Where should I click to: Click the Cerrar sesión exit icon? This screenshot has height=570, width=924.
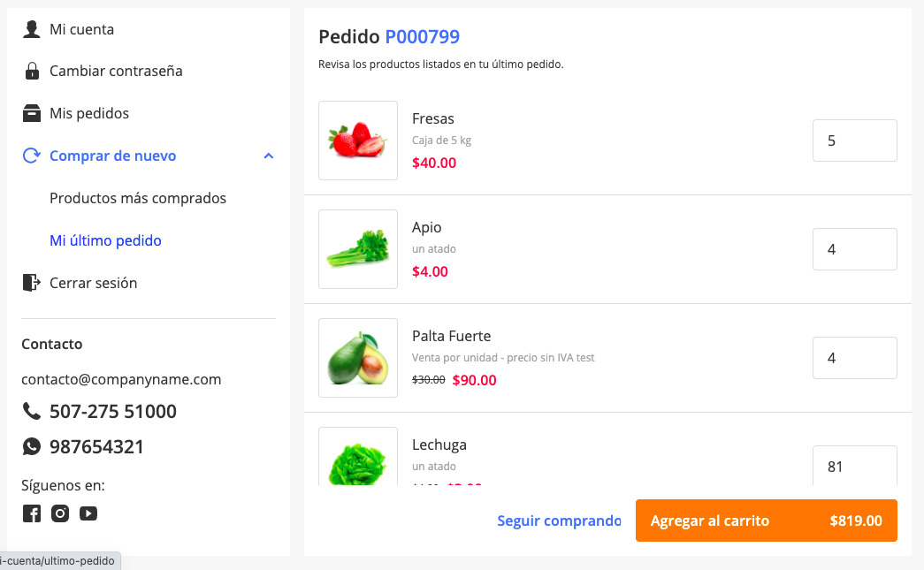pos(31,283)
